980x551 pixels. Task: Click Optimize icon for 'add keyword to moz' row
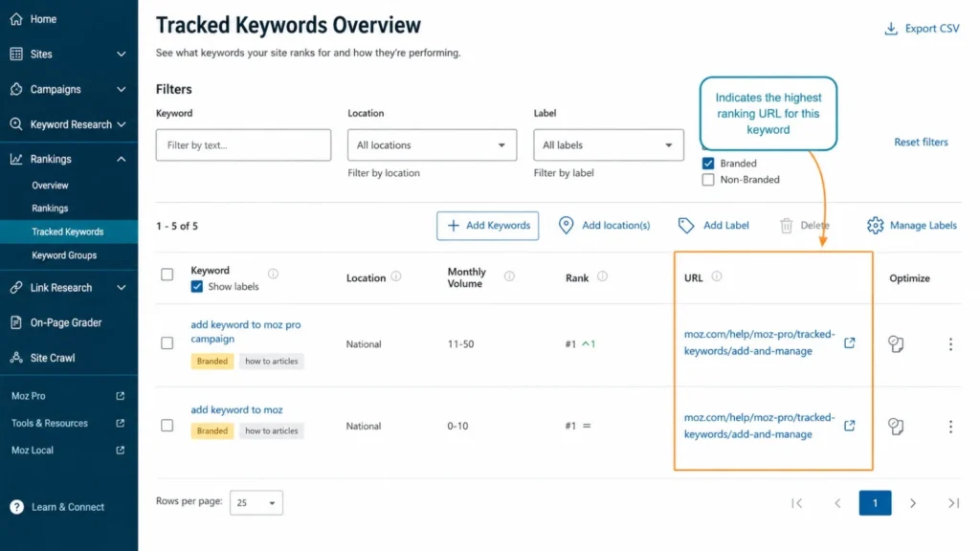click(x=896, y=426)
